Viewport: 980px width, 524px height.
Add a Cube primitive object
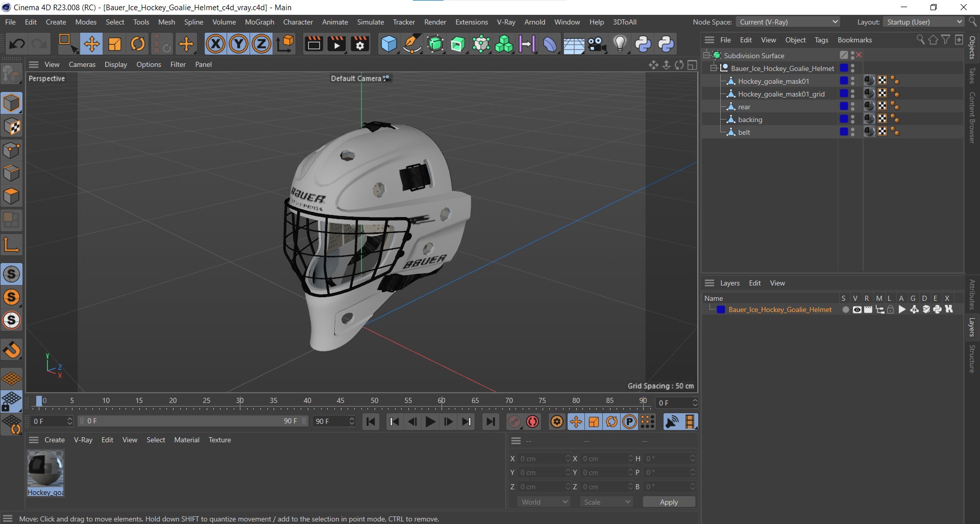pyautogui.click(x=389, y=44)
